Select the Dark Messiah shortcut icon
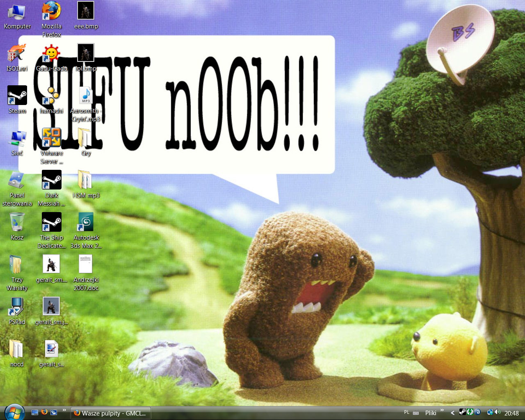 tap(51, 180)
